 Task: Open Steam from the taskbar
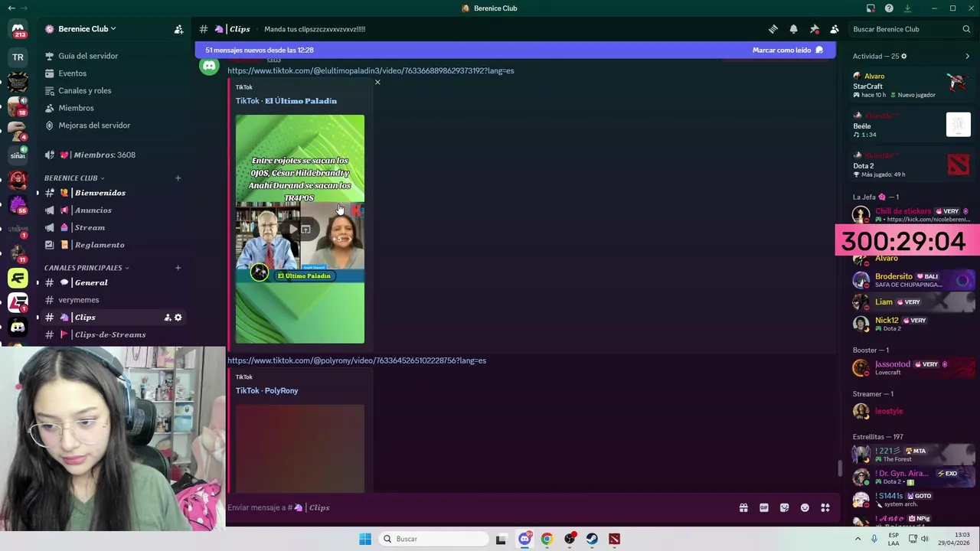(592, 539)
